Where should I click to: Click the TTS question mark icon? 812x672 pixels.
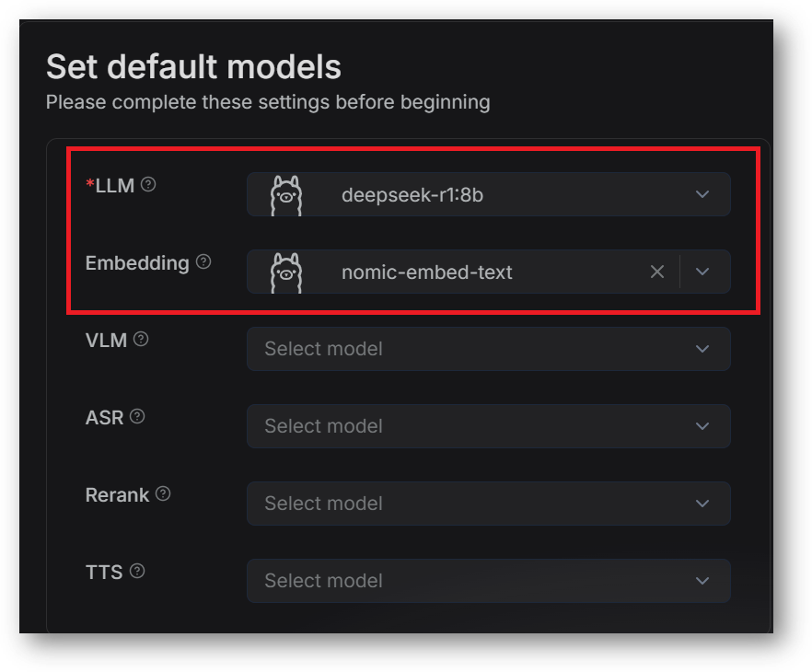(x=137, y=570)
